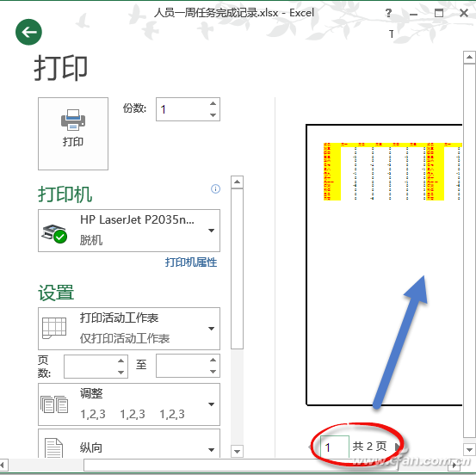Click the worksheet grid icon in 打印活动工作表
This screenshot has width=476, height=475.
(54, 328)
